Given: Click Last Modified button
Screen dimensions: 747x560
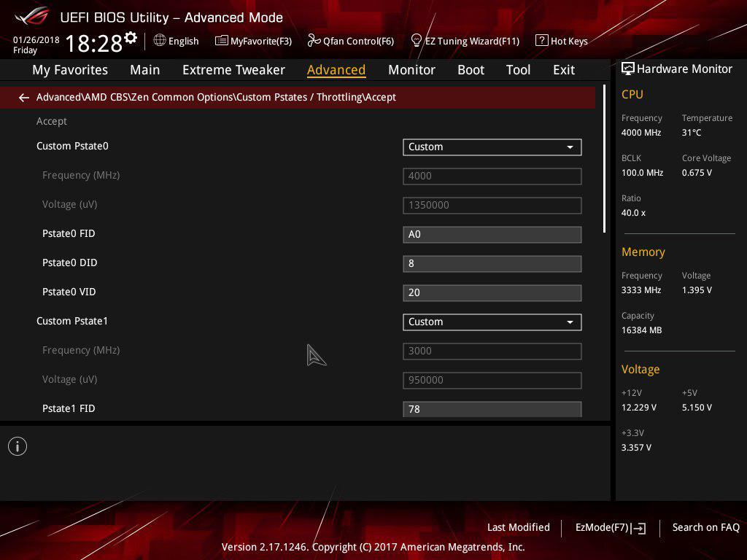Looking at the screenshot, I should click(519, 527).
